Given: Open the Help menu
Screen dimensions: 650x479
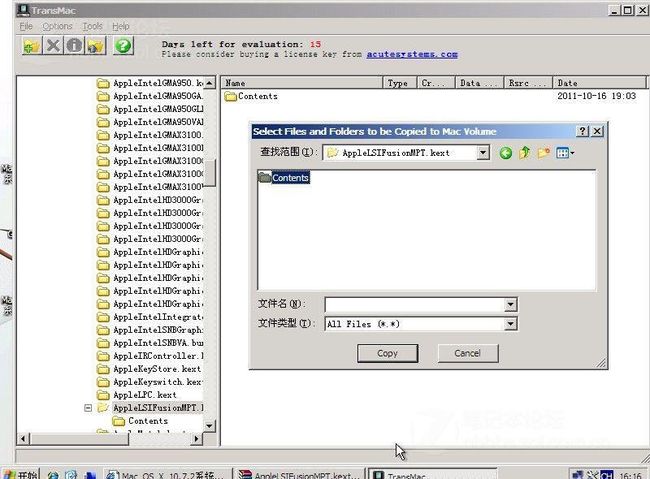Looking at the screenshot, I should click(x=121, y=26).
